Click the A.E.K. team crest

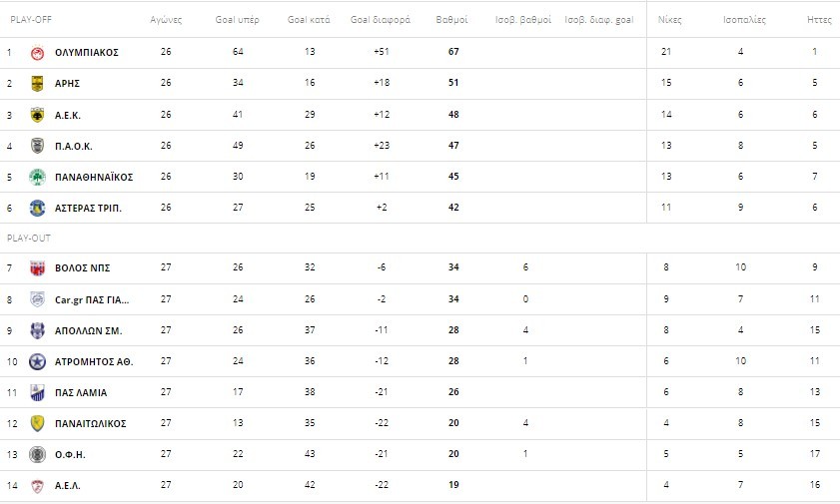(37, 115)
